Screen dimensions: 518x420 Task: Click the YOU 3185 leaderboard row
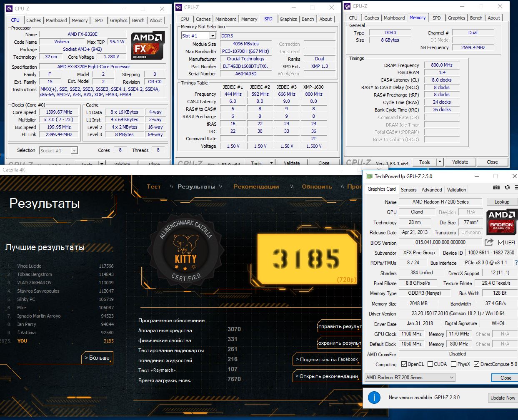[x=58, y=341]
